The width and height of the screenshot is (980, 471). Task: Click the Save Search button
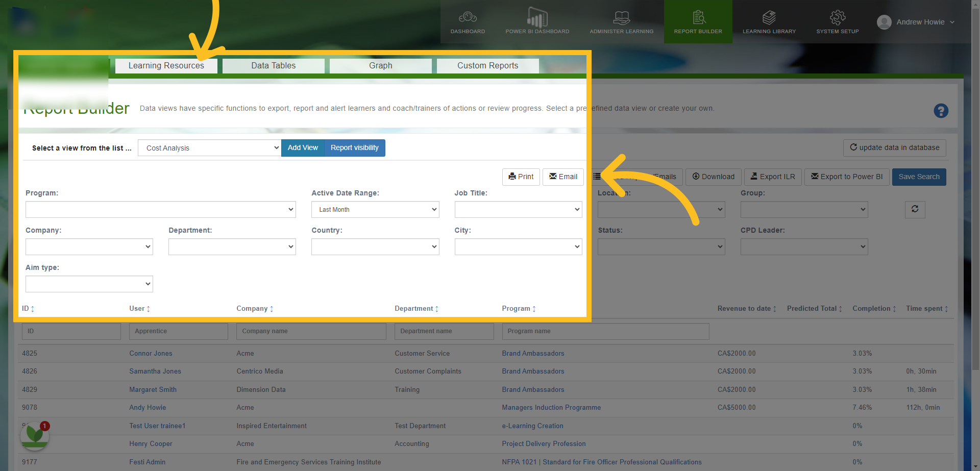pyautogui.click(x=919, y=177)
